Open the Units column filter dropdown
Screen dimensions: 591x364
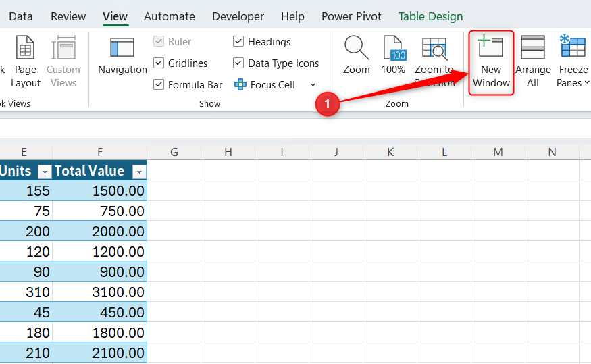pyautogui.click(x=45, y=172)
